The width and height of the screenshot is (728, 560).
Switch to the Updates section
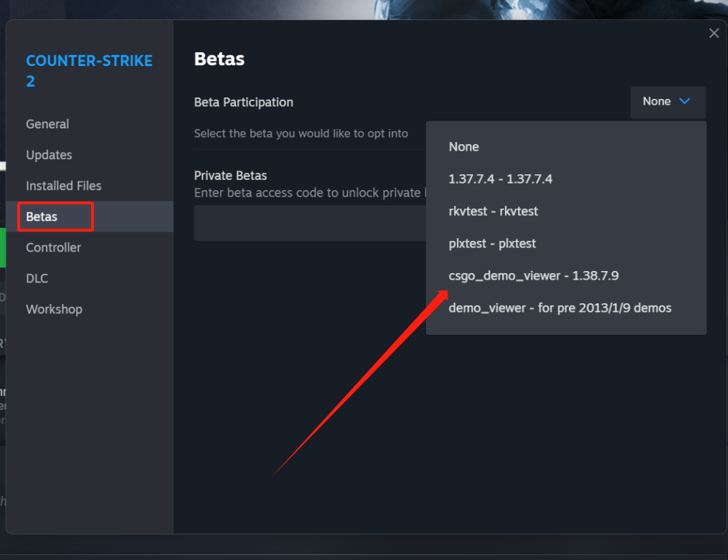[49, 155]
